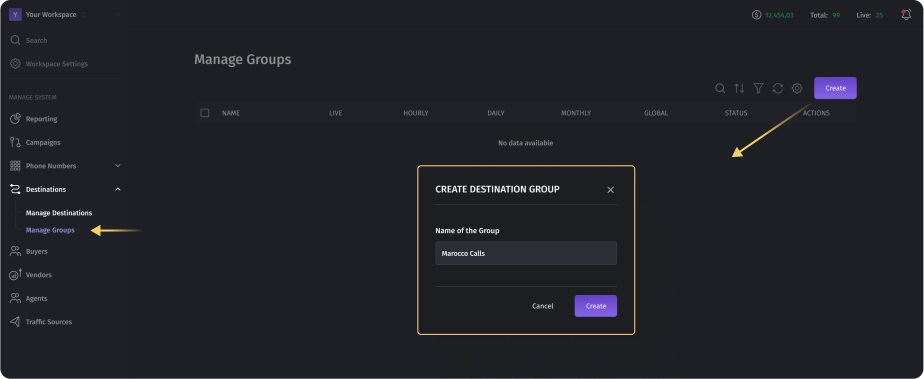Viewport: 924px width, 379px height.
Task: Click the ACTIONS column header
Action: click(x=816, y=113)
